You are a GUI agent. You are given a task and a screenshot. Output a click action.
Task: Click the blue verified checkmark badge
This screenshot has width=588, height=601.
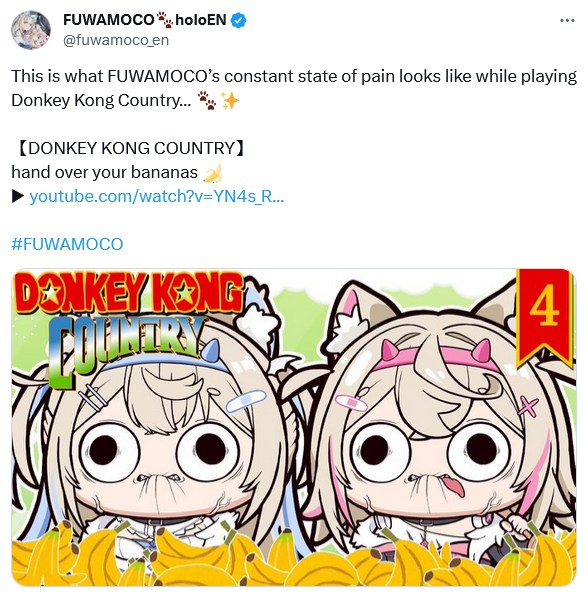click(238, 20)
